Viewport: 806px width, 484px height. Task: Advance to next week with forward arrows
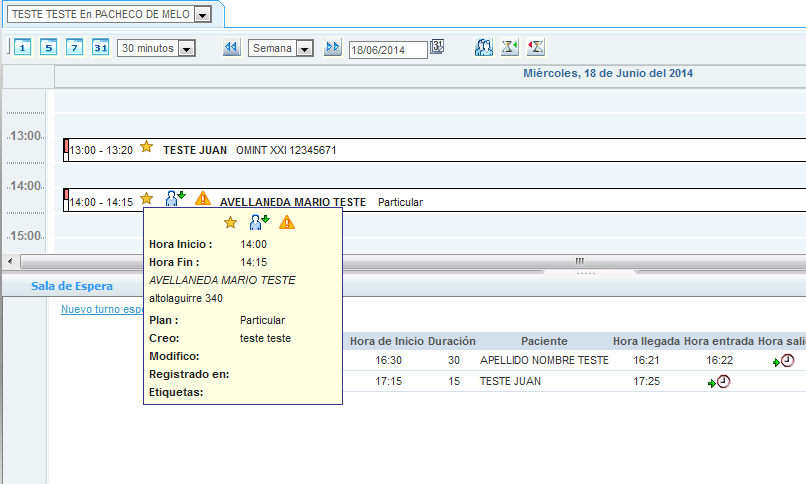coord(332,47)
